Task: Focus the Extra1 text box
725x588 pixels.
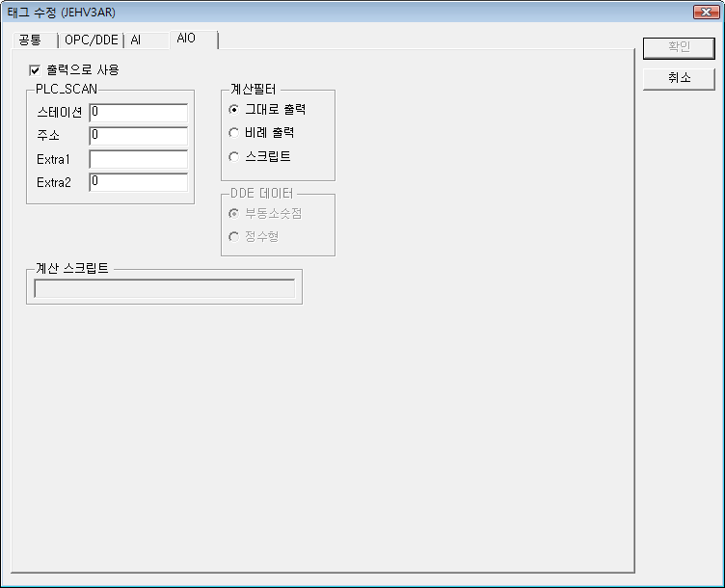Action: pyautogui.click(x=138, y=159)
